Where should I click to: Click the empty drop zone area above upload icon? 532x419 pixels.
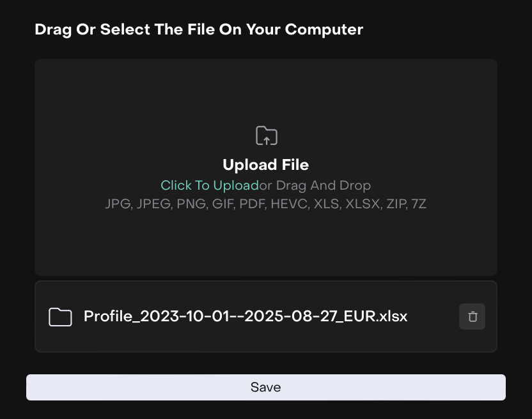pyautogui.click(x=266, y=89)
